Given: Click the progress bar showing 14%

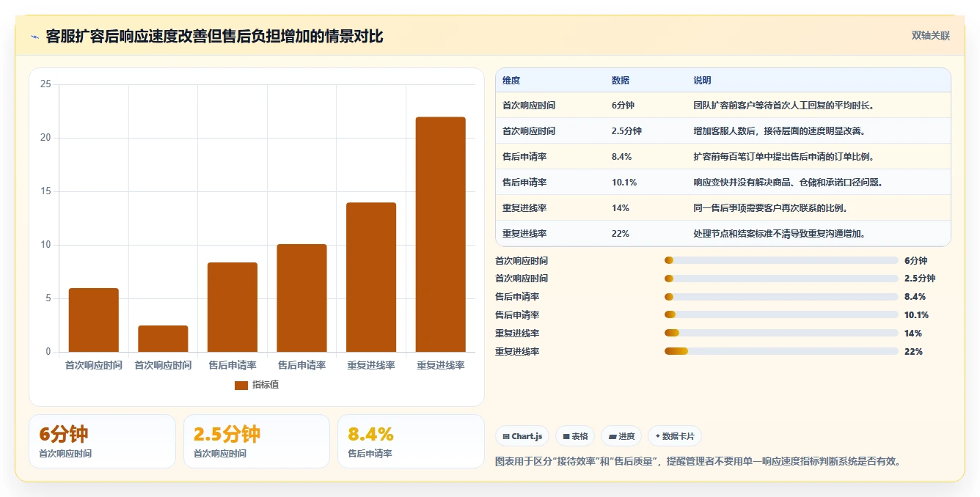Looking at the screenshot, I should [x=781, y=334].
